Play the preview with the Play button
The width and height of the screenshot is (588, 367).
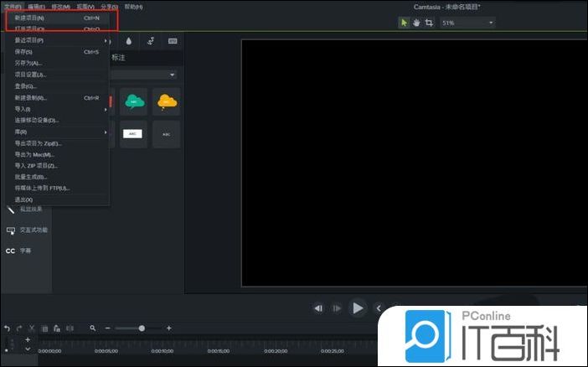point(358,308)
